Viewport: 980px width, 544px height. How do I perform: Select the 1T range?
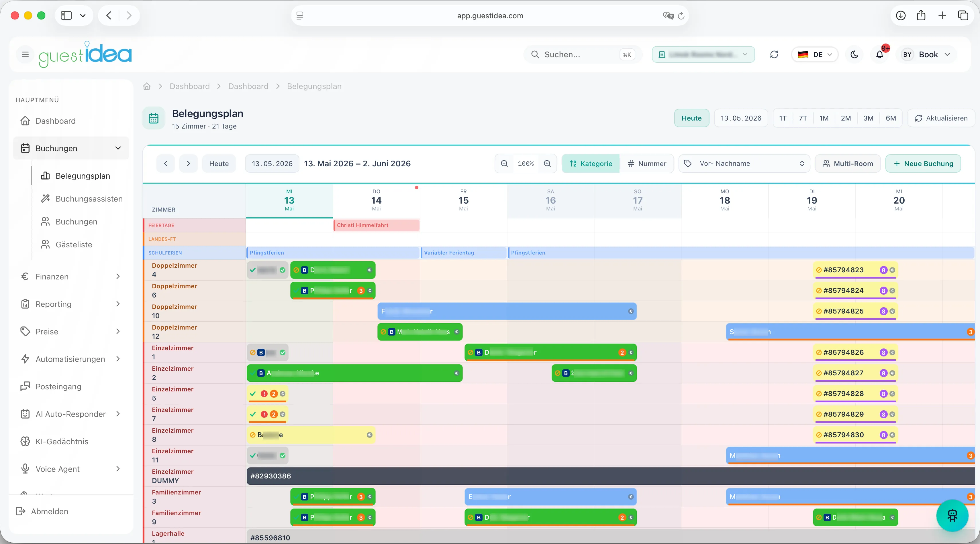click(x=783, y=118)
